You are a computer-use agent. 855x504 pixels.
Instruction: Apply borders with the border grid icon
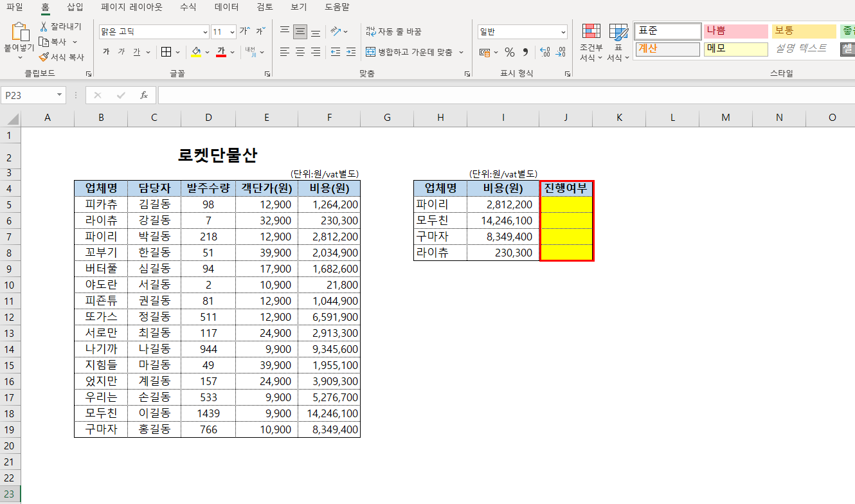pos(166,52)
